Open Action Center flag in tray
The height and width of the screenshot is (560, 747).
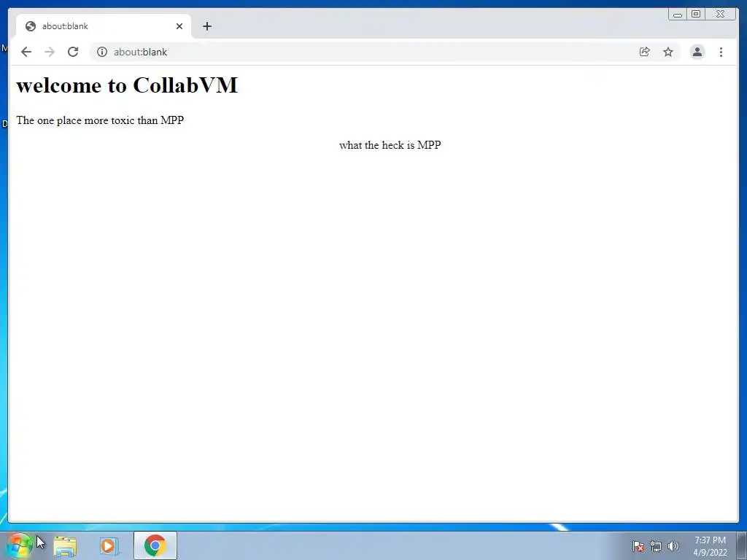pos(638,546)
